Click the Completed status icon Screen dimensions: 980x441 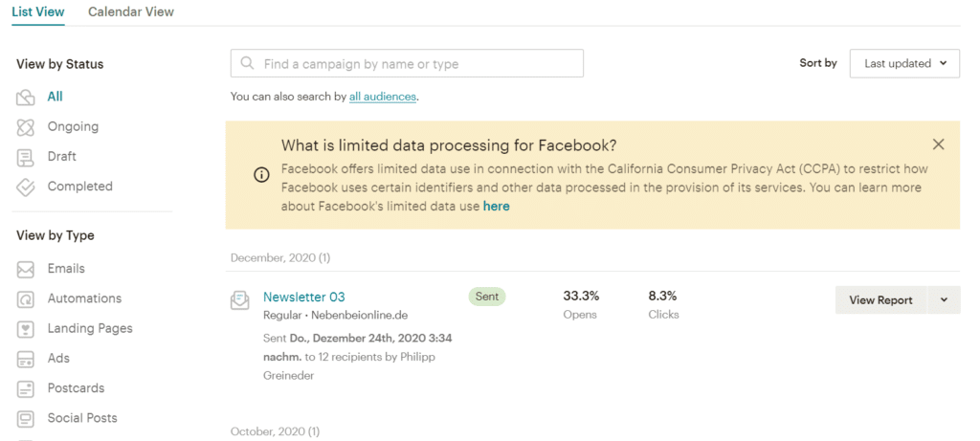pyautogui.click(x=26, y=187)
